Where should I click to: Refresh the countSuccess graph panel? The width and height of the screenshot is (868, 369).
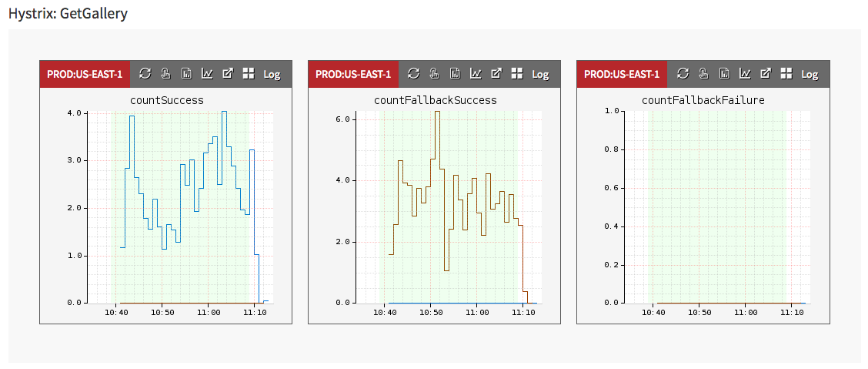[145, 74]
